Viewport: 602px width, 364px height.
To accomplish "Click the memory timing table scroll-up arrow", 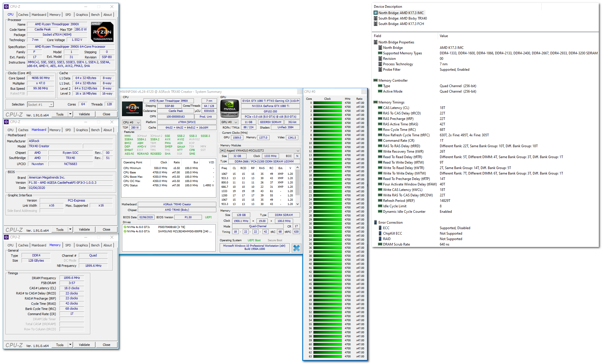I will (x=298, y=168).
